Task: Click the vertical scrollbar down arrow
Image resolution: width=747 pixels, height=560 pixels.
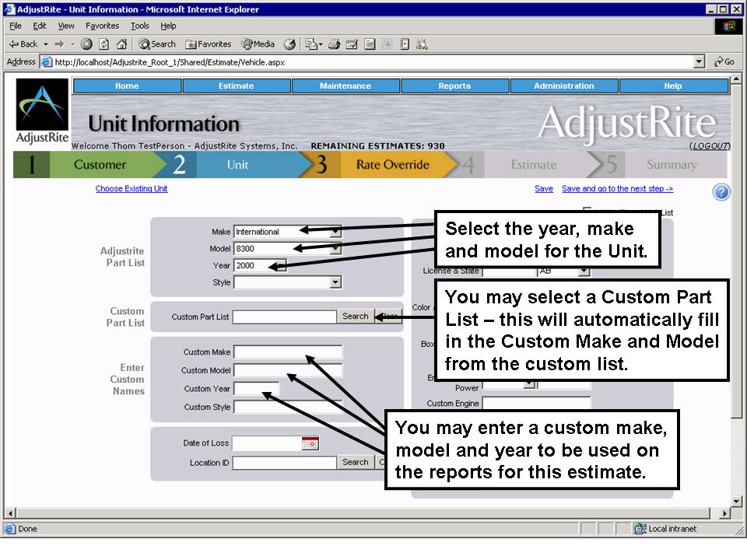Action: (x=737, y=501)
